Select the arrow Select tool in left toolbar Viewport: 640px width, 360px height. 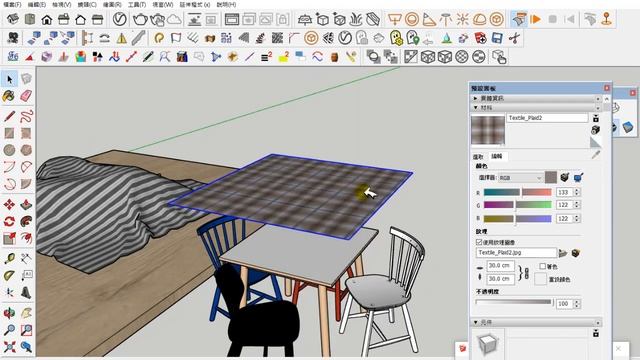coord(9,79)
